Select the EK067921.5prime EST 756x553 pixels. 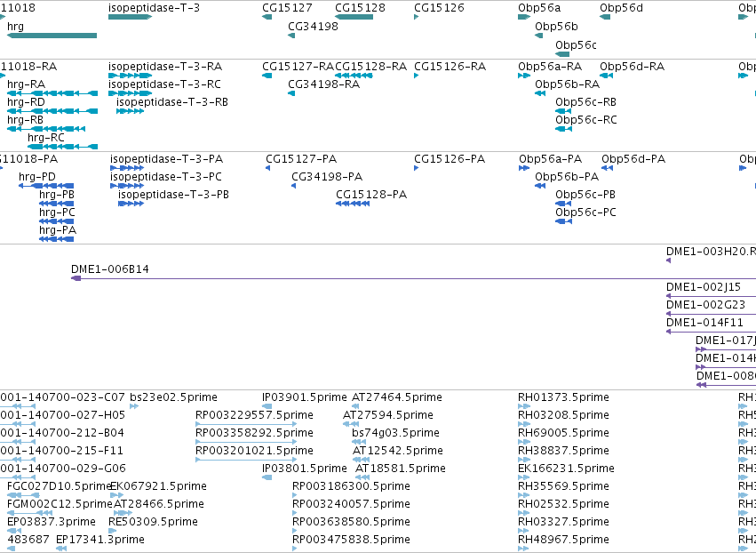click(x=117, y=495)
